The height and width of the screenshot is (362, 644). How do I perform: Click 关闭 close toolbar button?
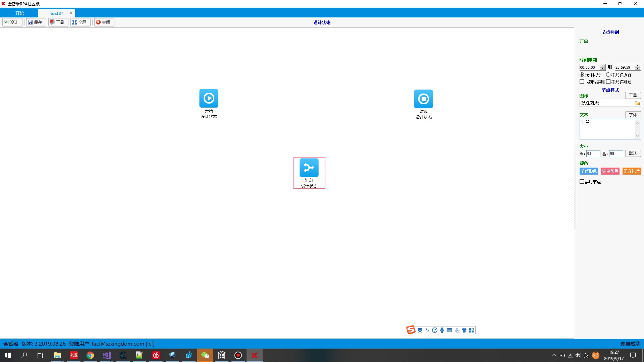pyautogui.click(x=104, y=22)
